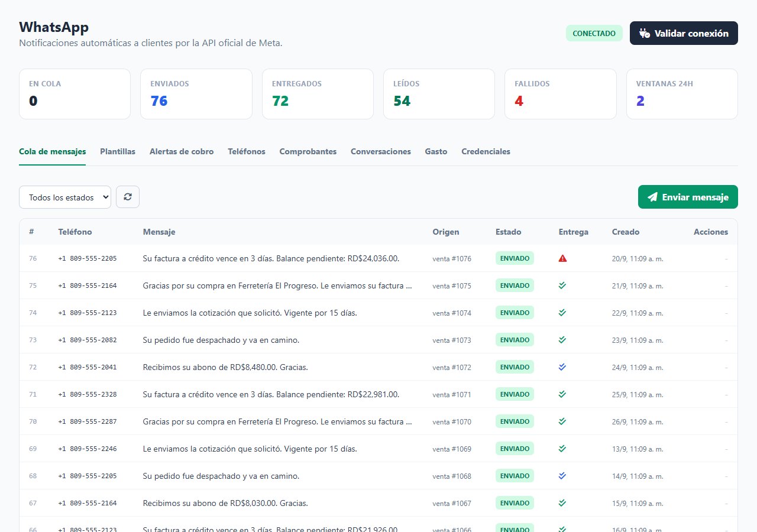Click created date 25/9, 11:09 a. m.
The width and height of the screenshot is (757, 532).
point(638,394)
